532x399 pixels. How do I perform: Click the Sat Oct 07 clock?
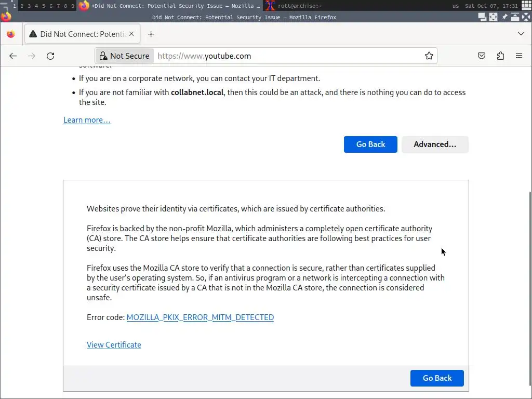pyautogui.click(x=491, y=6)
